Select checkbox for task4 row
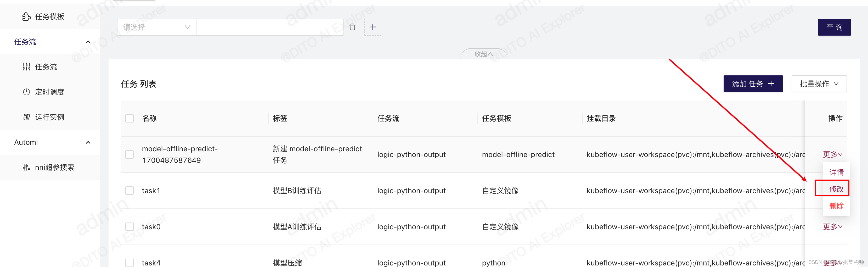Image resolution: width=868 pixels, height=267 pixels. [129, 263]
